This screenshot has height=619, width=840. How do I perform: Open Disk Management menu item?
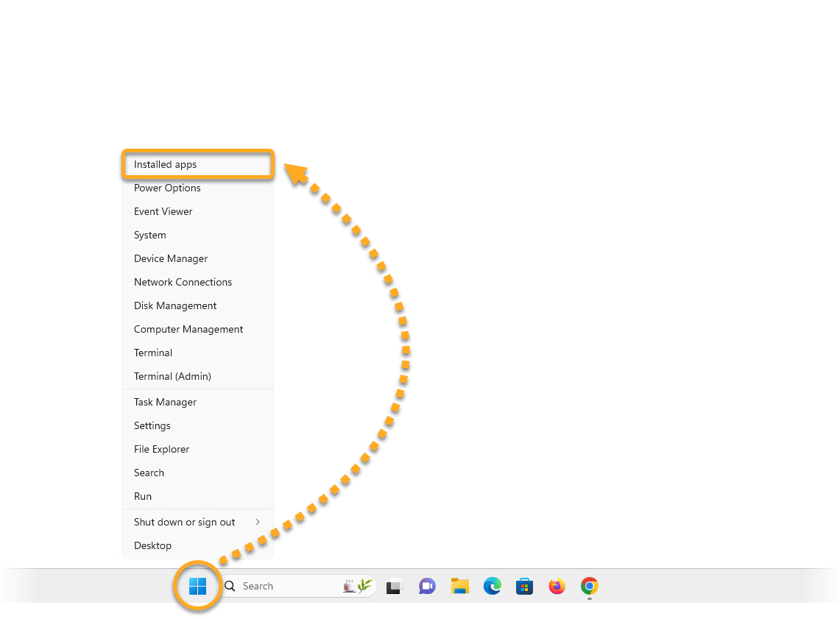pyautogui.click(x=175, y=306)
